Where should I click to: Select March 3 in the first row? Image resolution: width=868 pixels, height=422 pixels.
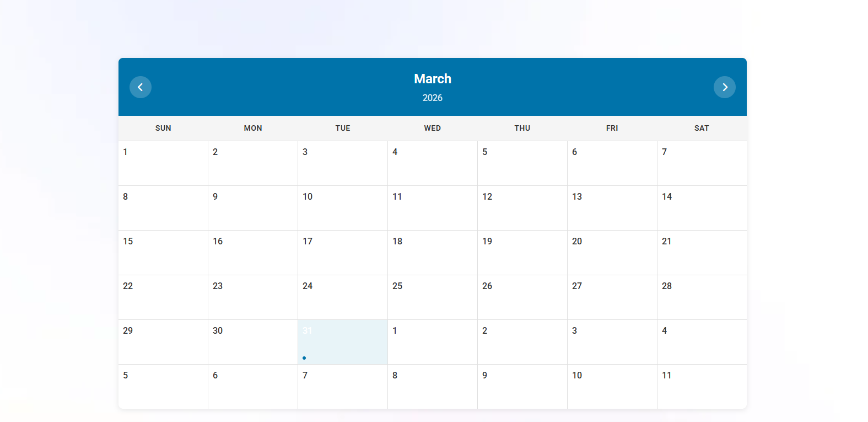coord(343,163)
